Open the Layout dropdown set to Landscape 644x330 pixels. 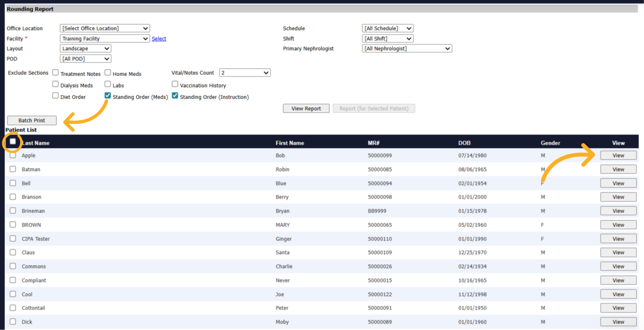click(85, 49)
